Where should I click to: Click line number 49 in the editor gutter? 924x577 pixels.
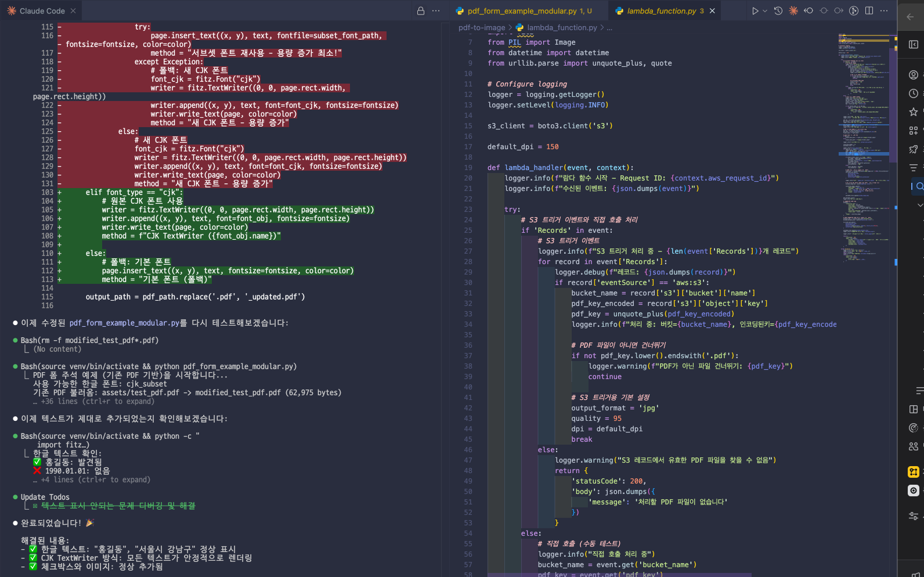[x=468, y=481]
